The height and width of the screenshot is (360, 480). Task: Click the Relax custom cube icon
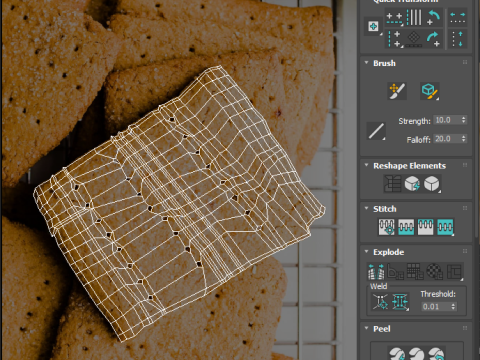click(432, 184)
